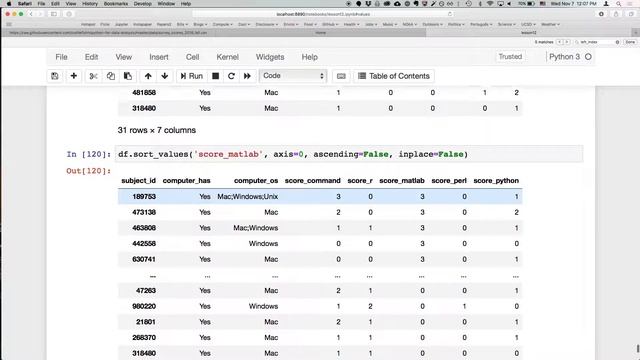Click the score_r column header
This screenshot has width=640, height=360.
(360, 180)
